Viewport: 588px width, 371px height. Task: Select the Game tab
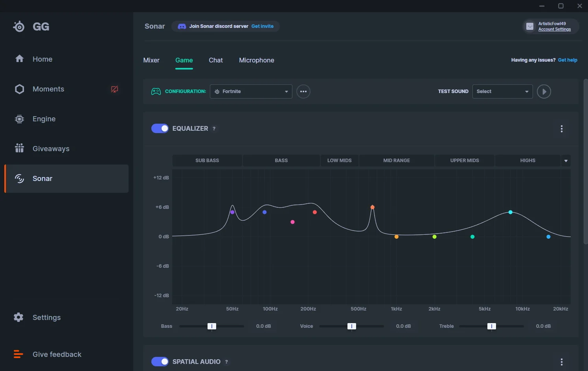click(x=184, y=60)
